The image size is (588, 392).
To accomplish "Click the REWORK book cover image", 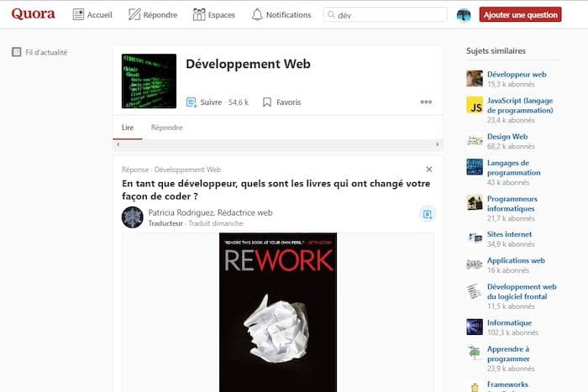I will pyautogui.click(x=278, y=311).
